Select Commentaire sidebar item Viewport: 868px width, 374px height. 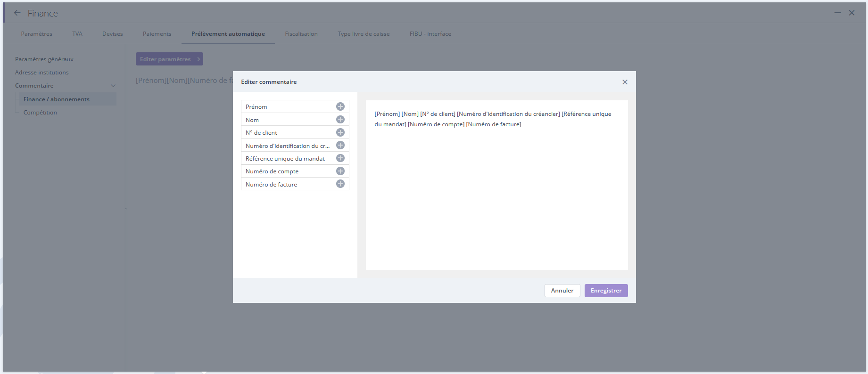(34, 86)
